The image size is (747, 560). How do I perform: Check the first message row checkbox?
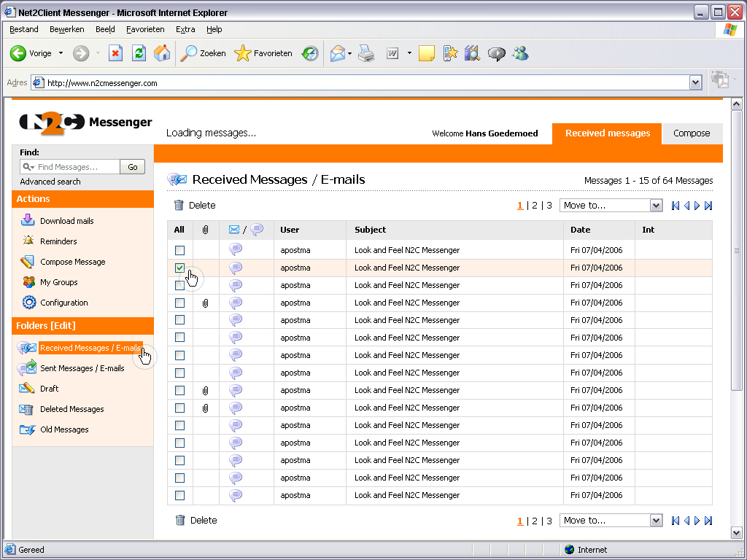pos(179,250)
